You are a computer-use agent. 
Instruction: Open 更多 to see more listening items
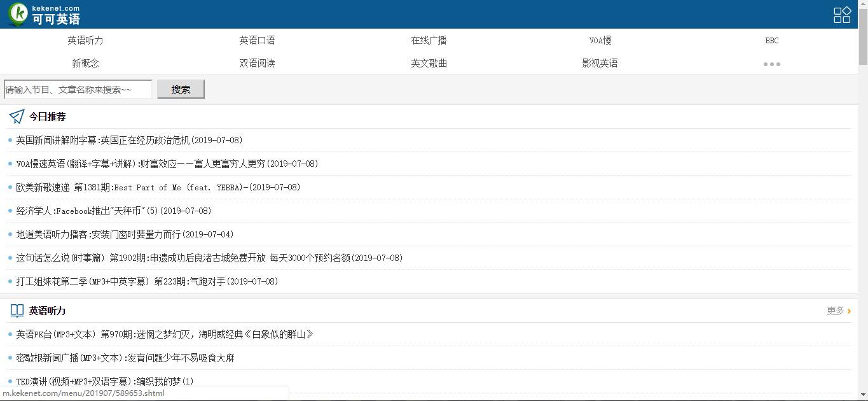836,311
